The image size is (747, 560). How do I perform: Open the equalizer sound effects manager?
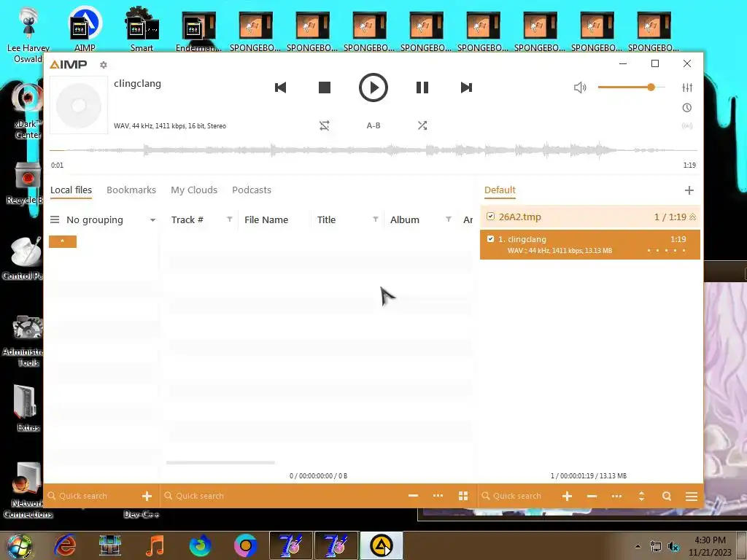coord(687,87)
